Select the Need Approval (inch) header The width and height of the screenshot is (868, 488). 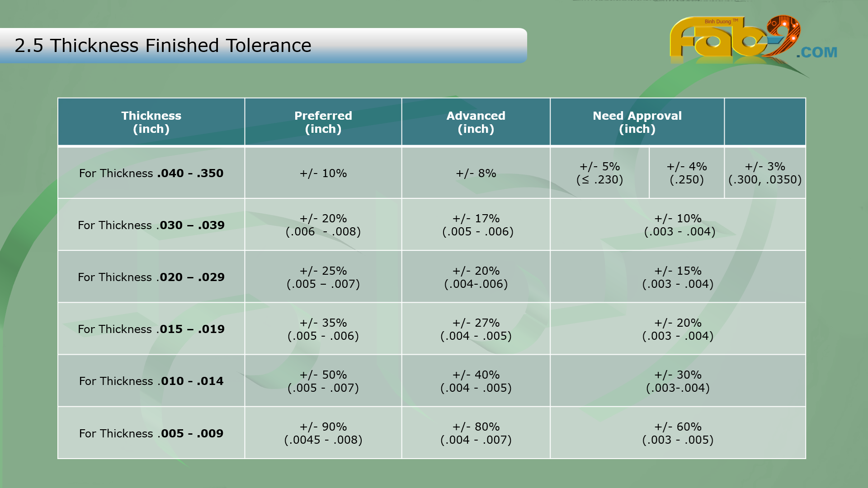(x=637, y=122)
